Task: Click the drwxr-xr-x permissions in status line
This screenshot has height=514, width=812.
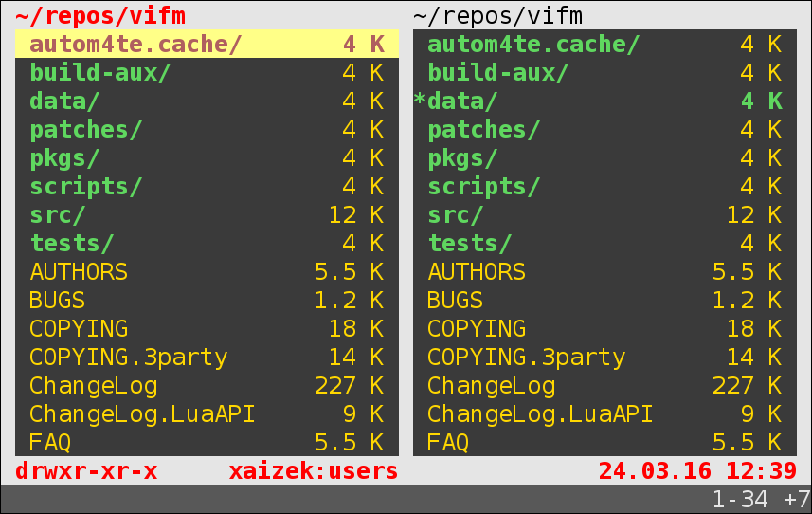Action: tap(86, 471)
